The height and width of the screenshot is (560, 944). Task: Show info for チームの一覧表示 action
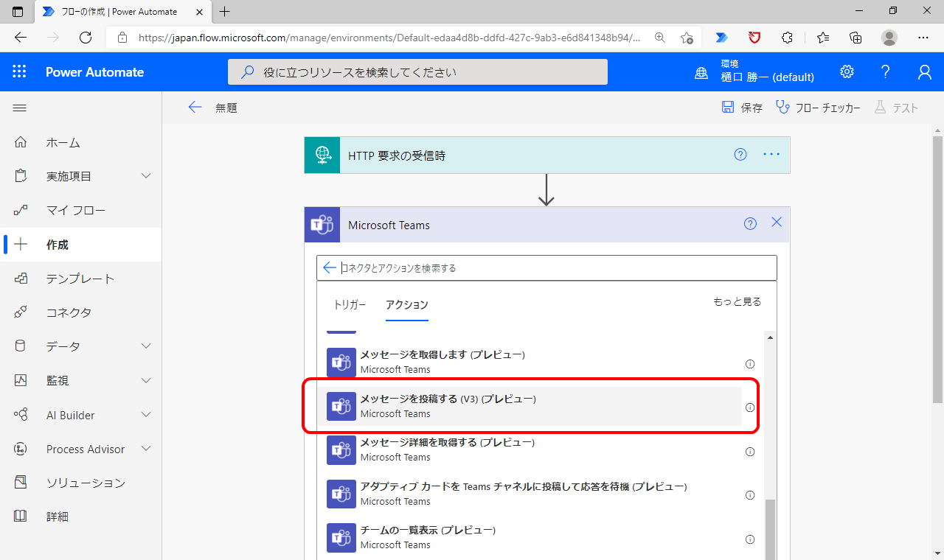pos(750,539)
